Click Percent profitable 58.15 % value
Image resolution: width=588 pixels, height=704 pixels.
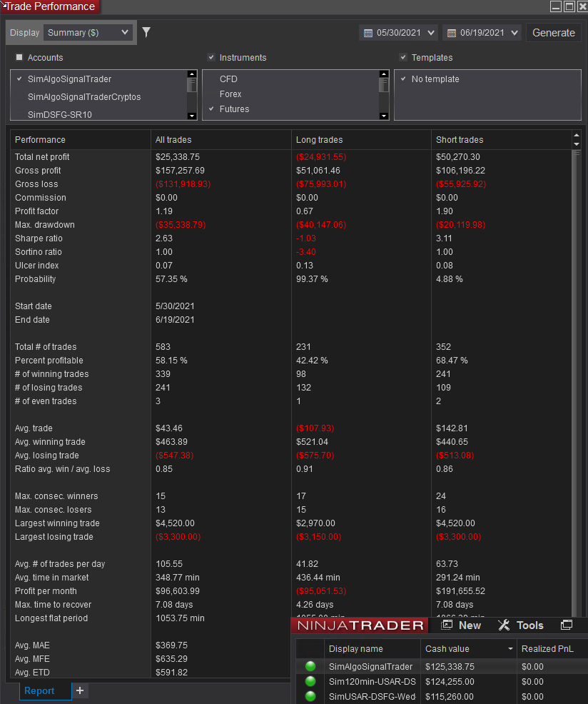point(171,361)
